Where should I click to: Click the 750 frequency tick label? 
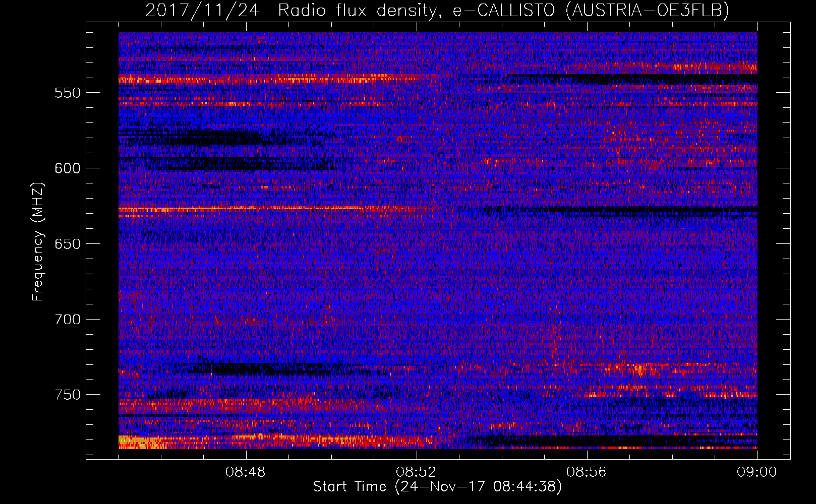(x=68, y=395)
